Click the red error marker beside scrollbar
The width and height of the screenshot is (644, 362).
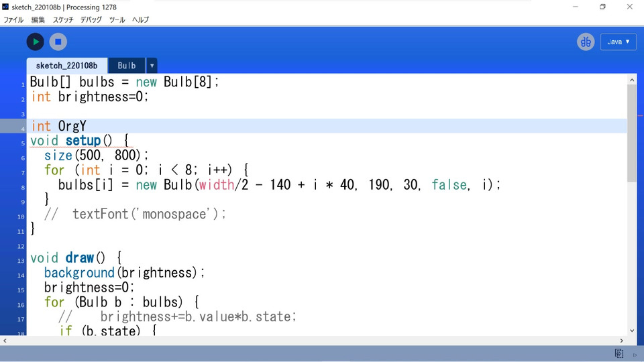tap(640, 116)
